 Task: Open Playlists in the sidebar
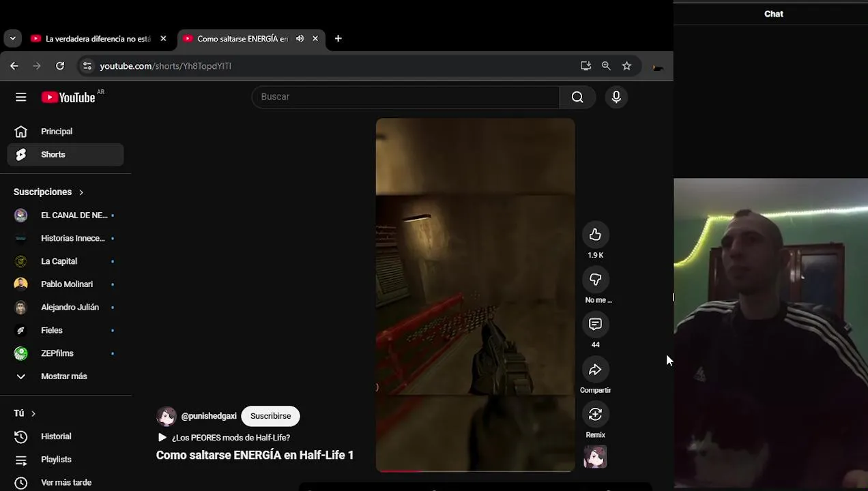coord(66,460)
